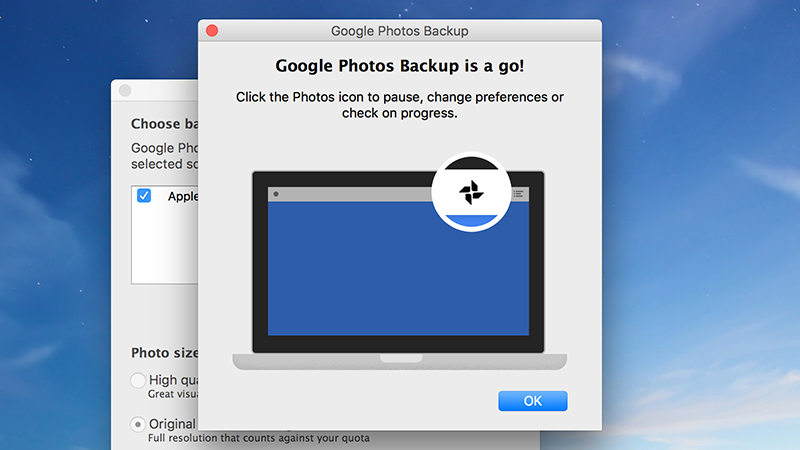The height and width of the screenshot is (450, 800).
Task: Uncheck the Apple source checkbox in the back window
Action: (x=144, y=195)
